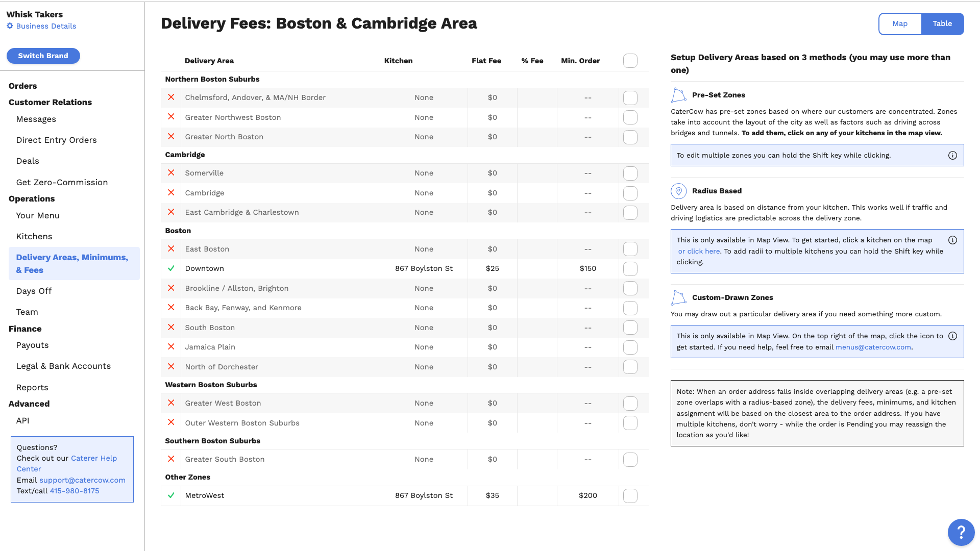The width and height of the screenshot is (980, 551).
Task: Open the Caterer Help Center link
Action: pos(67,464)
